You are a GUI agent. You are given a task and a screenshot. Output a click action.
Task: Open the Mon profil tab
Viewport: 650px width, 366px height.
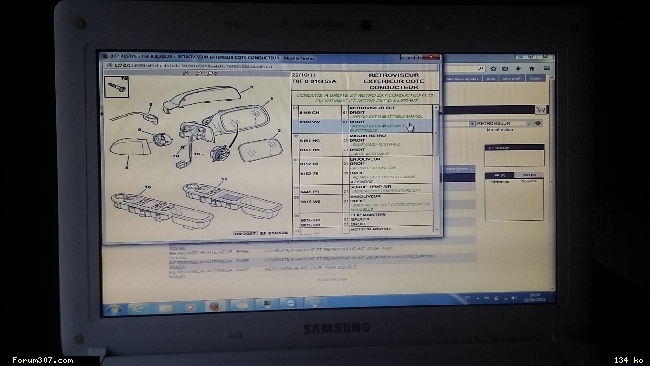tap(512, 78)
